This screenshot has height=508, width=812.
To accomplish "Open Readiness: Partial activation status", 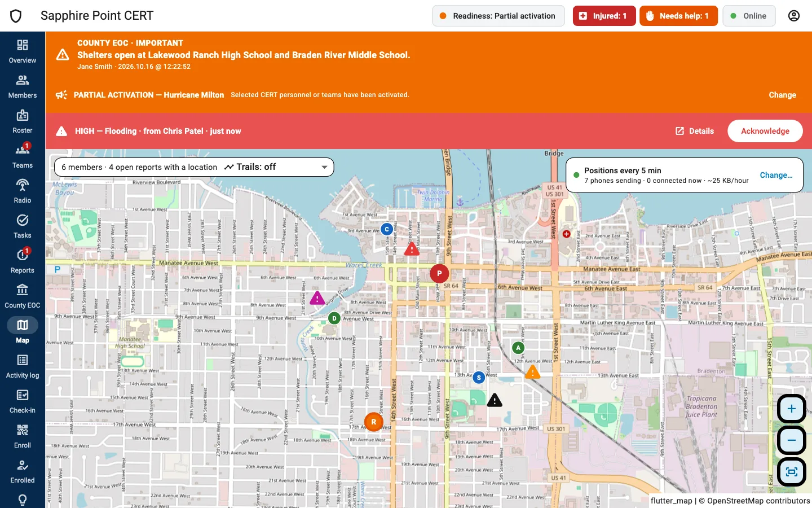I will click(498, 16).
